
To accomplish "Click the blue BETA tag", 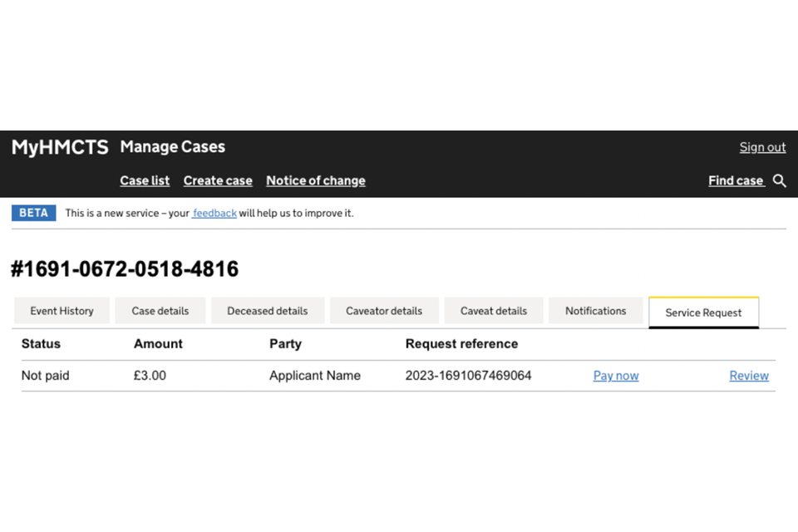I will pos(33,213).
